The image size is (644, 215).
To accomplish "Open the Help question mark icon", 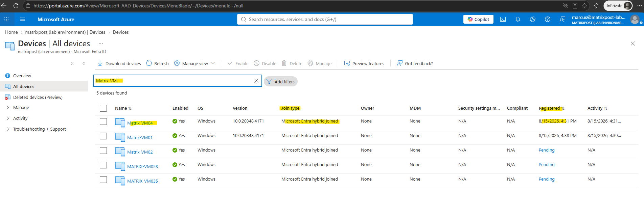I will (548, 19).
